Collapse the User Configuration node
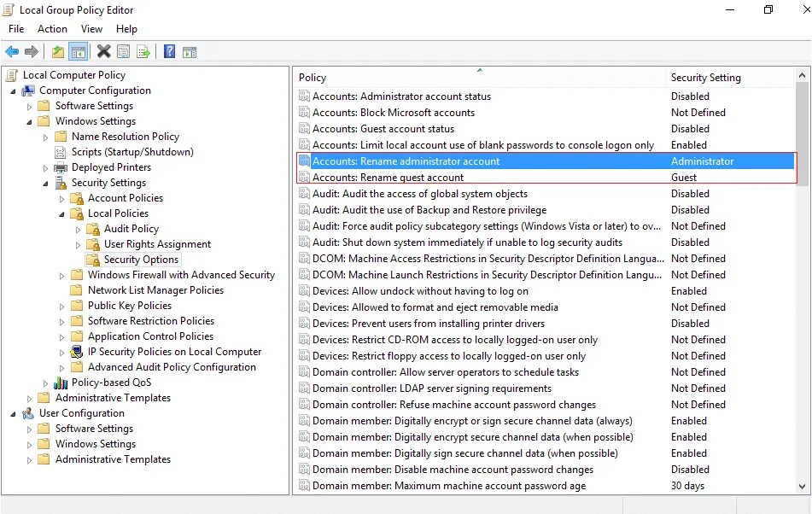Image resolution: width=812 pixels, height=514 pixels. click(x=13, y=415)
